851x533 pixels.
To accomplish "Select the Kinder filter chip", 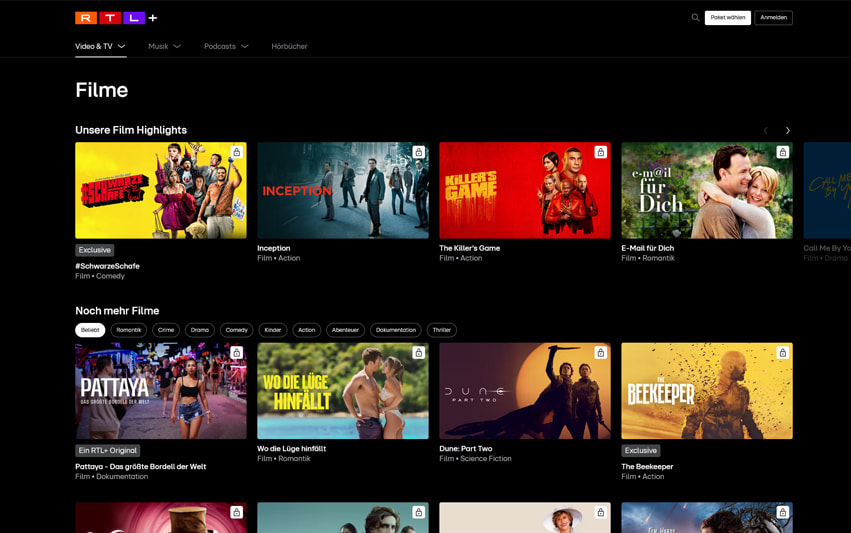I will coord(272,330).
